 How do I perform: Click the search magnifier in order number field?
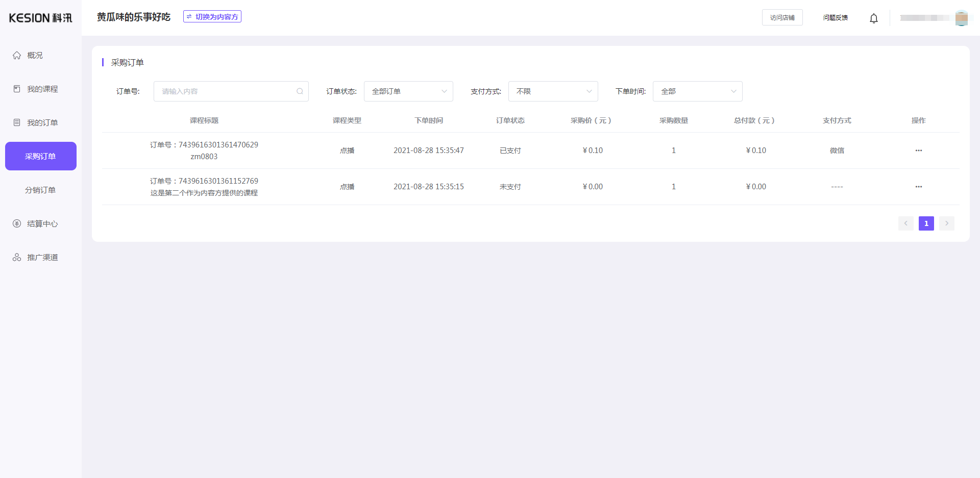(x=300, y=91)
